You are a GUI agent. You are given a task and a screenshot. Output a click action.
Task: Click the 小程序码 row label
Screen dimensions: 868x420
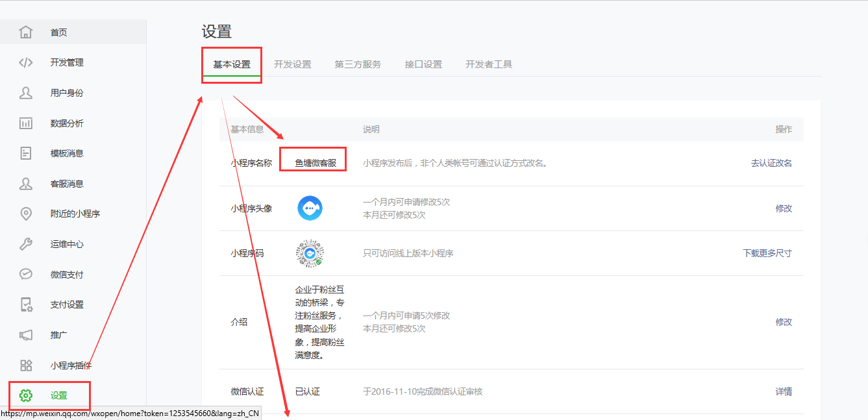247,253
